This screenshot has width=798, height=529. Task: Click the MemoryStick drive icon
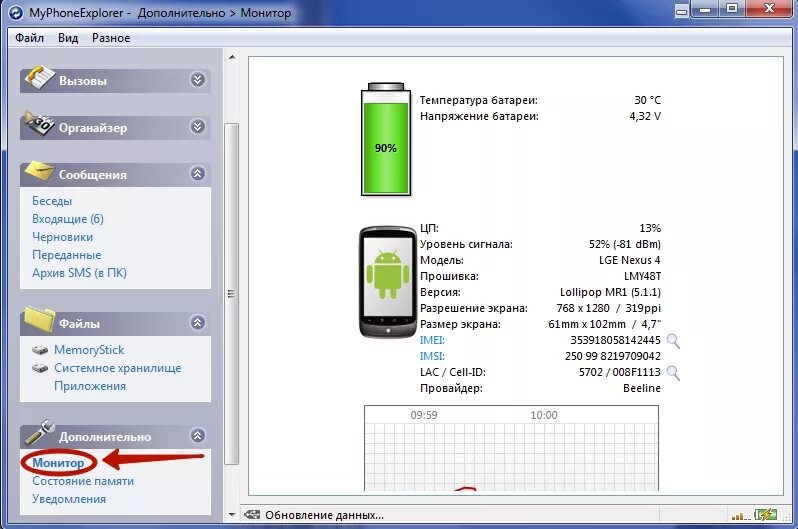click(x=40, y=350)
